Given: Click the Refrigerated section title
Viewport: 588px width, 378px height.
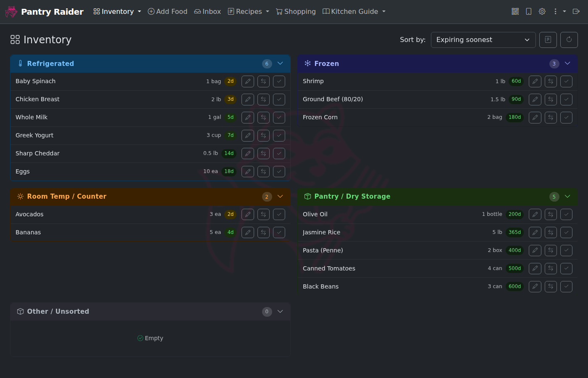Looking at the screenshot, I should (50, 63).
